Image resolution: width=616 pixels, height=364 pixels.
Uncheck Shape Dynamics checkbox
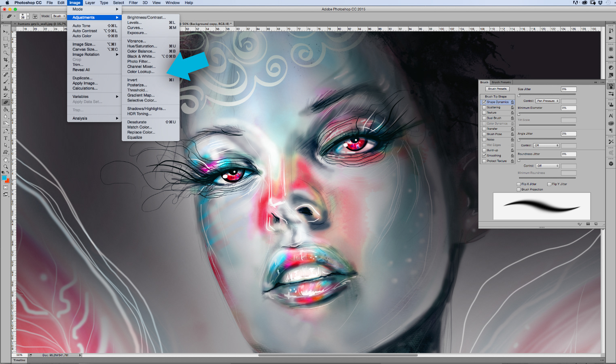pos(484,102)
